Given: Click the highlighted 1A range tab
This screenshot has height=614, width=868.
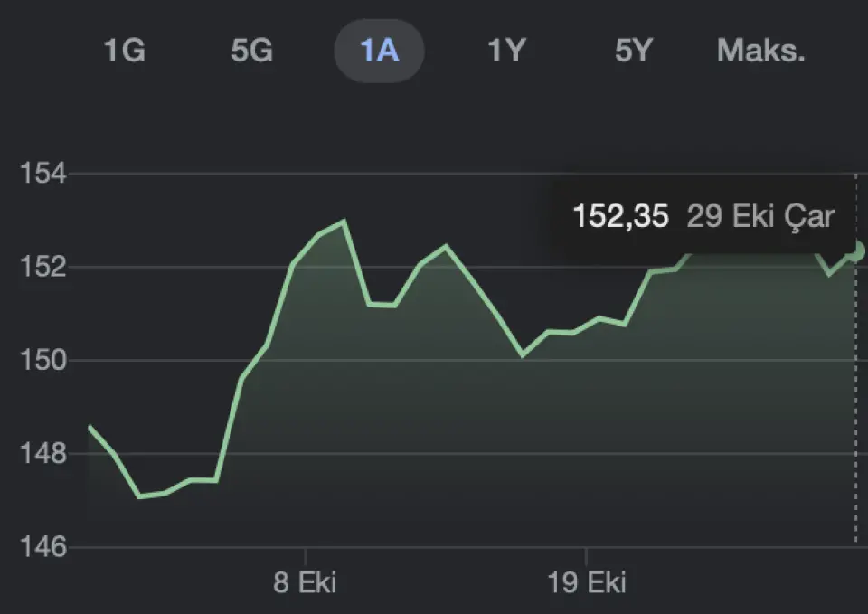Looking at the screenshot, I should pos(379,52).
